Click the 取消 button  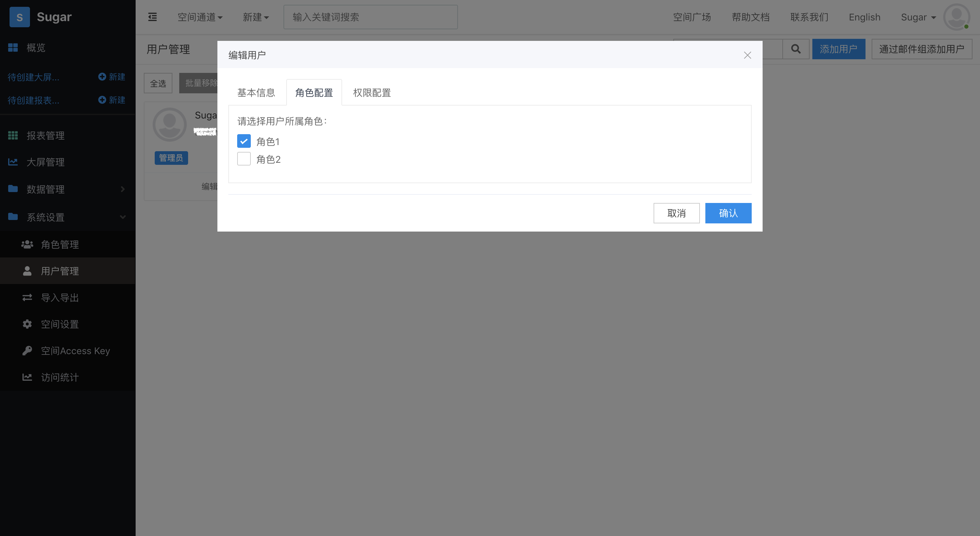[676, 213]
